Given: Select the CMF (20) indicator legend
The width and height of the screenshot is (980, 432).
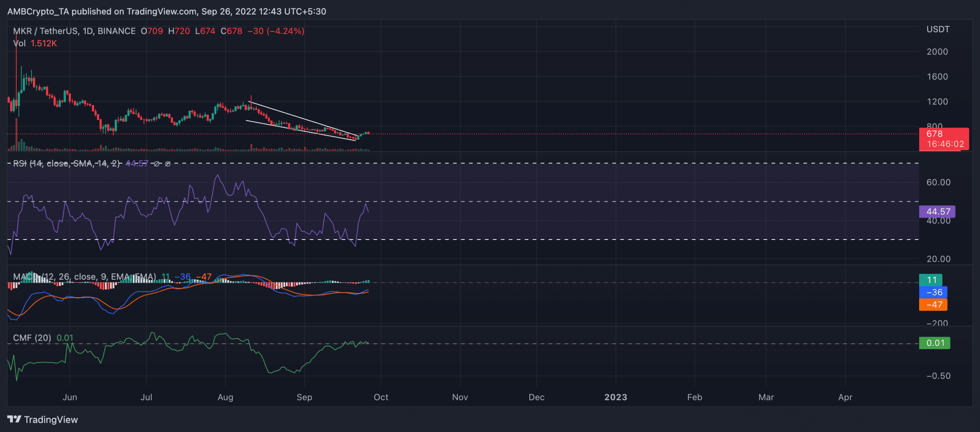Looking at the screenshot, I should click(32, 338).
